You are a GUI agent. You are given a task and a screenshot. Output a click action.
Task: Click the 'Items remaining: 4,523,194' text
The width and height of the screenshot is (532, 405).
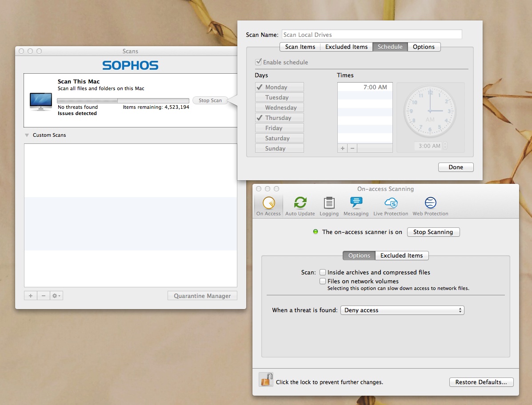coord(156,107)
